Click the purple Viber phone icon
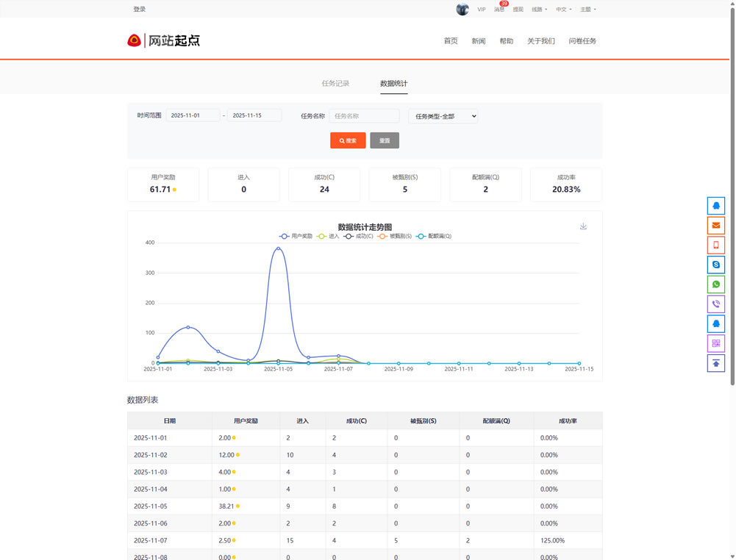 click(x=715, y=304)
